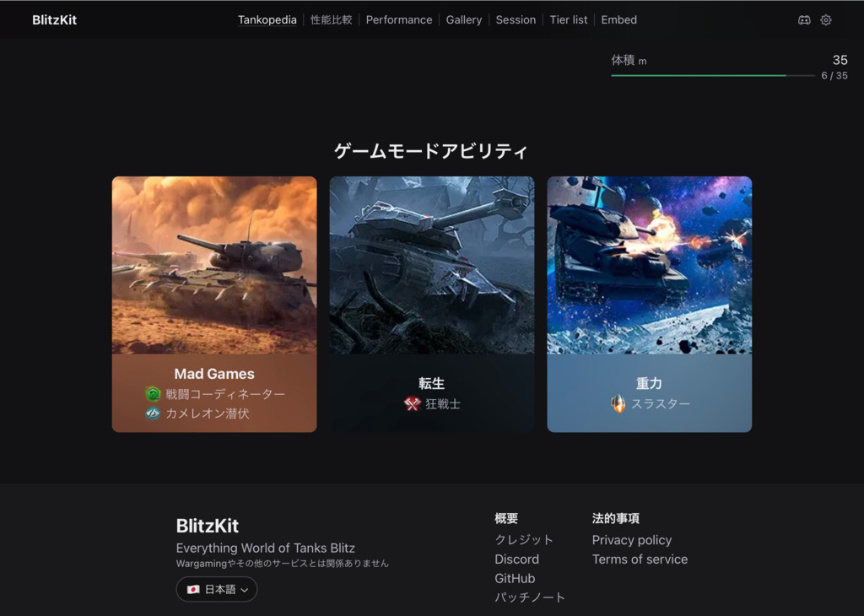864x616 pixels.
Task: Click the 概要 footer heading
Action: tap(506, 518)
